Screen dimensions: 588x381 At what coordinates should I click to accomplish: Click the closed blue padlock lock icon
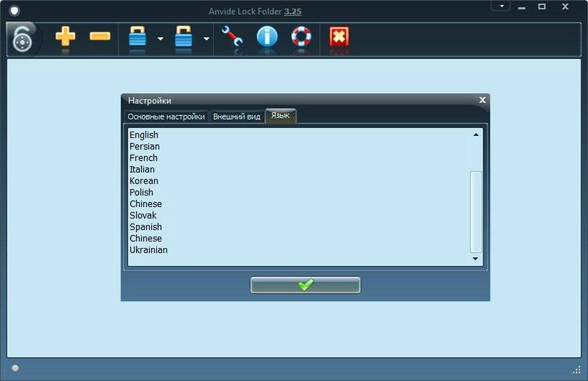click(137, 36)
